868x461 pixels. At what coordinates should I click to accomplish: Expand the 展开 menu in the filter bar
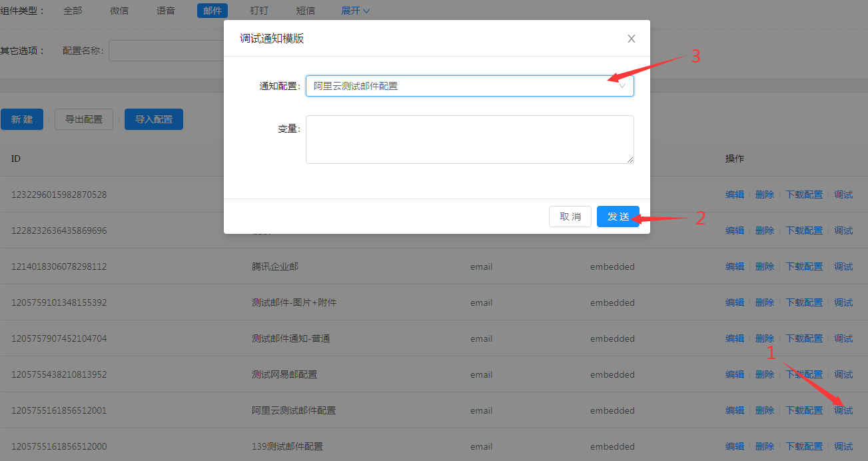[354, 10]
